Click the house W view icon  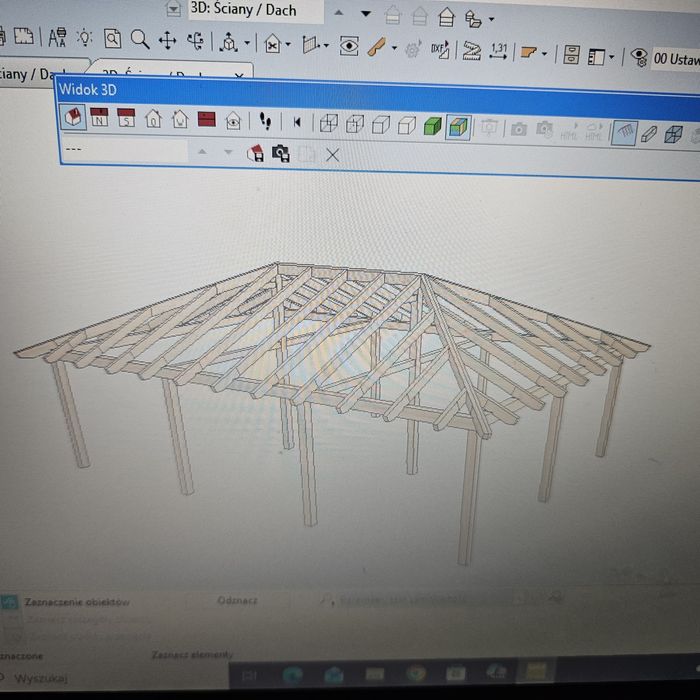[180, 120]
